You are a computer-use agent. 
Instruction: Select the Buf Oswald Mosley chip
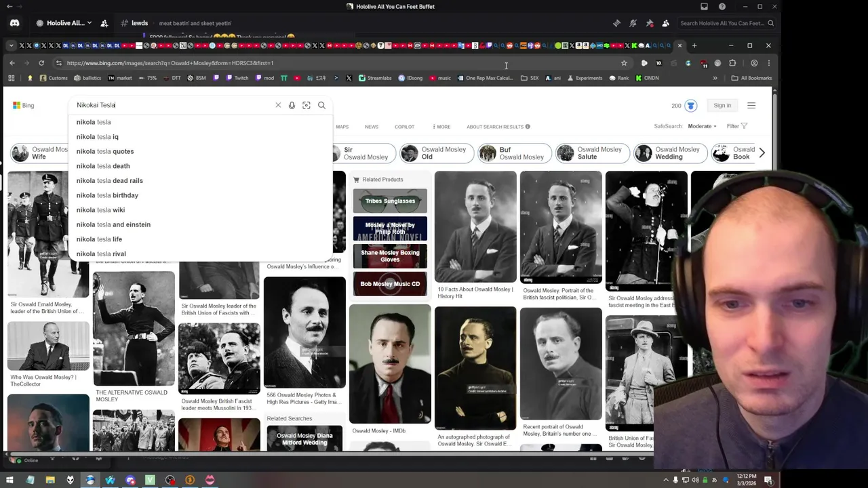pos(513,153)
